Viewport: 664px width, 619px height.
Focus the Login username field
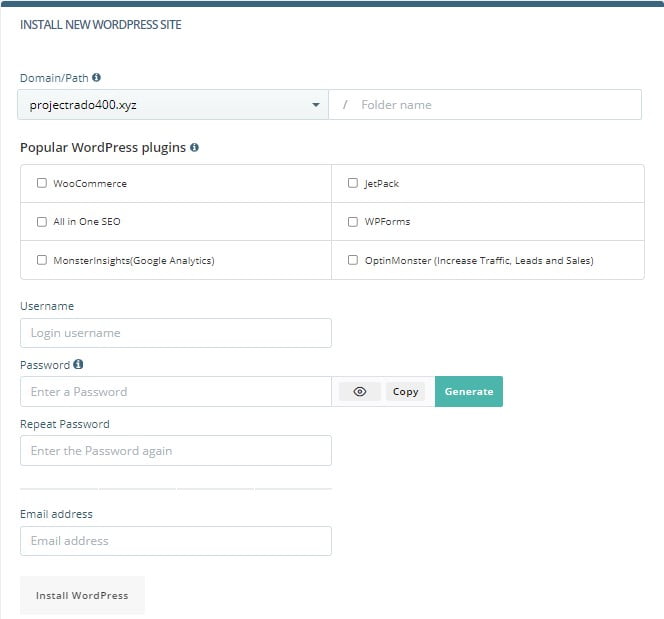(176, 333)
